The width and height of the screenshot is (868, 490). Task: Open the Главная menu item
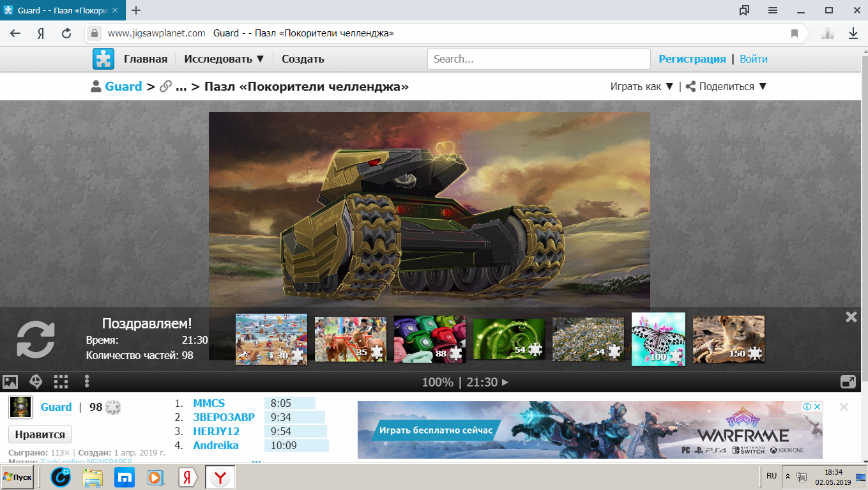[146, 59]
